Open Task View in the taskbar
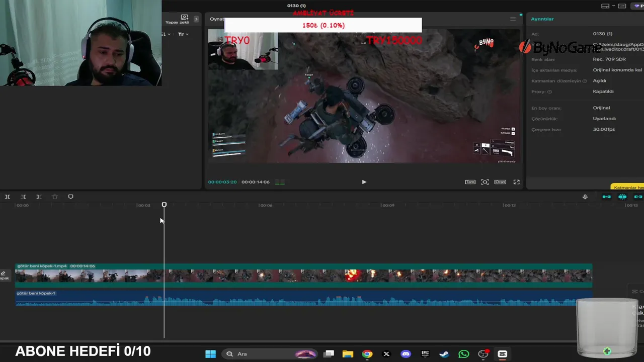Image resolution: width=644 pixels, height=362 pixels. tap(329, 354)
